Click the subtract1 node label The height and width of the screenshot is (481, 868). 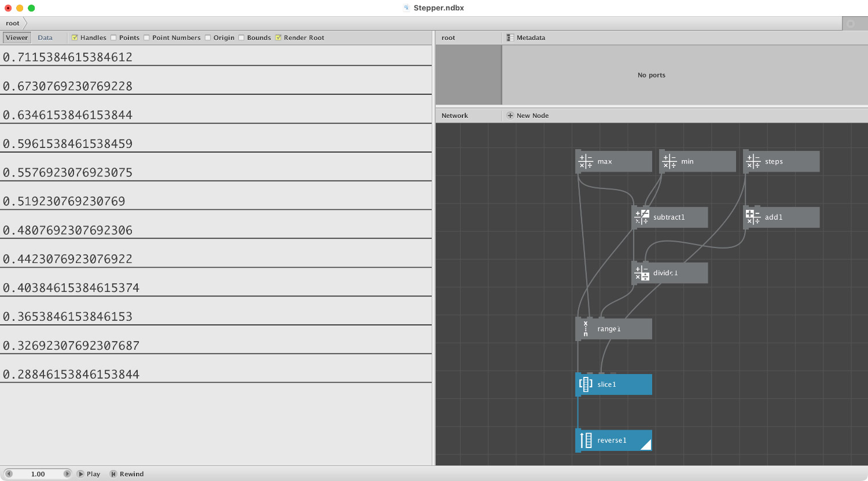click(x=669, y=217)
